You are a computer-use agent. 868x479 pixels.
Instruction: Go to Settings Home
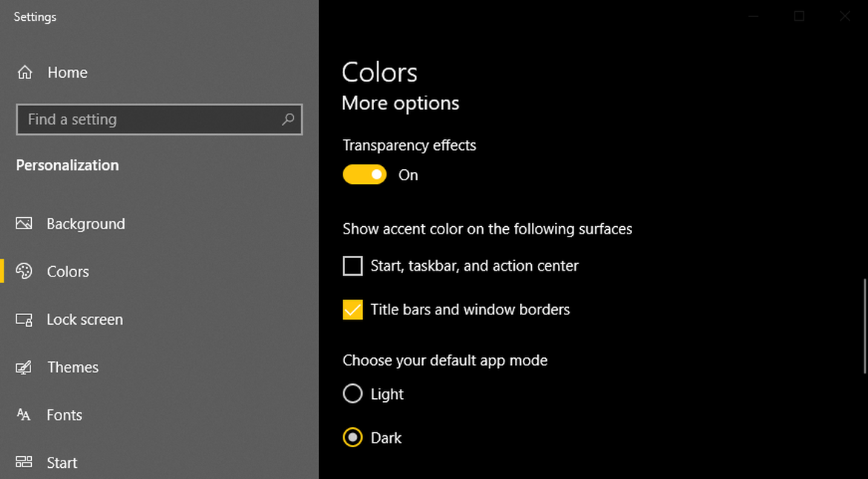click(x=67, y=73)
